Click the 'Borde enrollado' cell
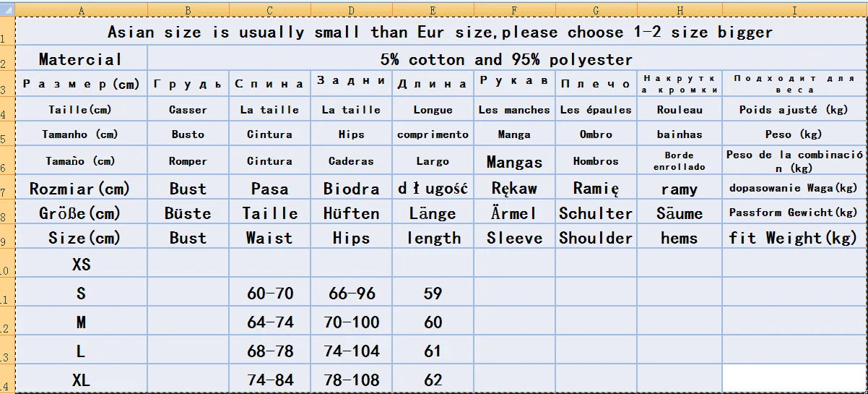Image resolution: width=868 pixels, height=394 pixels. point(680,160)
